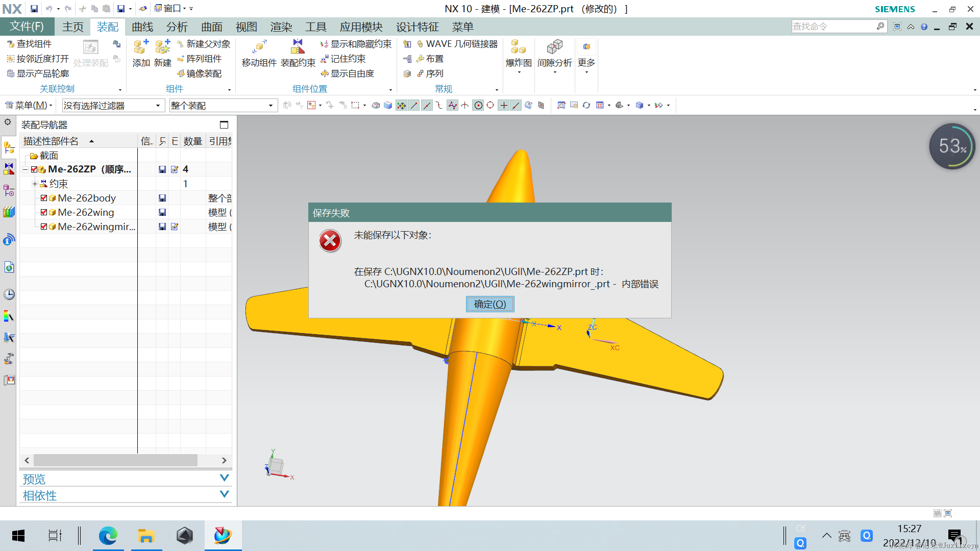Toggle the Me-262ZP assembly checkbox
This screenshot has height=551, width=980.
(34, 169)
